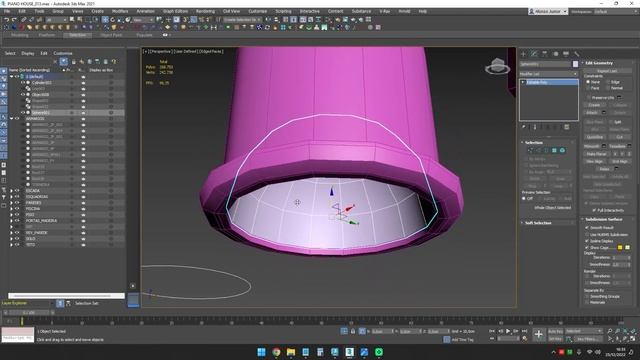The width and height of the screenshot is (640, 360).
Task: Open the Utilities wrench panel icon
Action: (576, 54)
